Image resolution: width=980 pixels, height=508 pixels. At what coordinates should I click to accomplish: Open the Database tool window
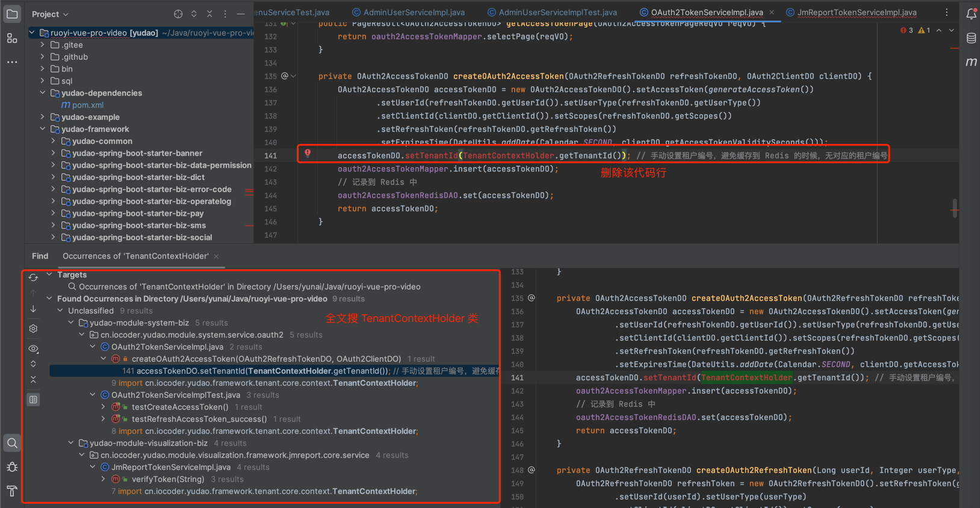click(971, 39)
